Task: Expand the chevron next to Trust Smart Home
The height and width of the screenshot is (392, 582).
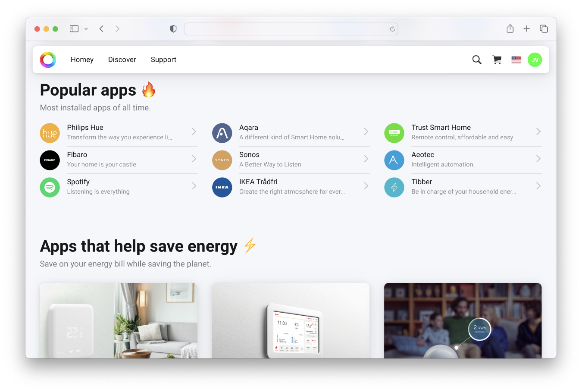Action: coord(538,132)
